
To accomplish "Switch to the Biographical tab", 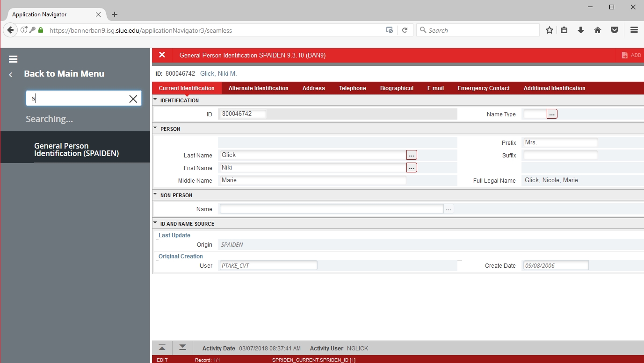I will point(397,88).
